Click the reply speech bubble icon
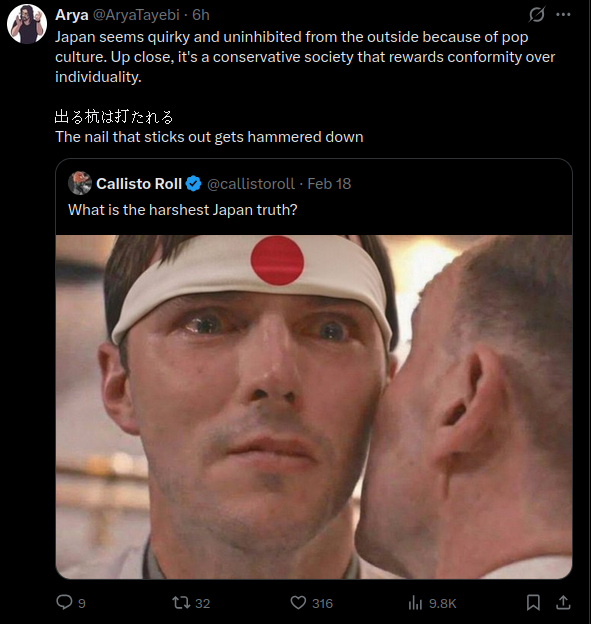The image size is (591, 624). 64,603
